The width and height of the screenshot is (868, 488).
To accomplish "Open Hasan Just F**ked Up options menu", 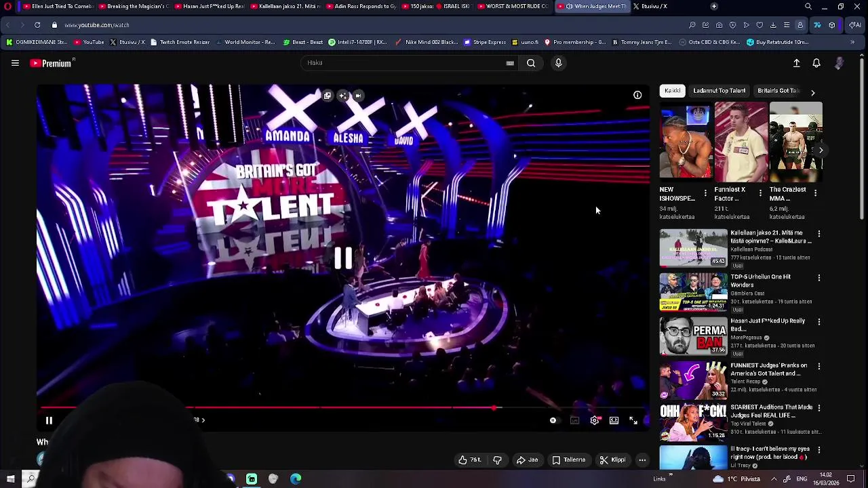I will tap(818, 322).
